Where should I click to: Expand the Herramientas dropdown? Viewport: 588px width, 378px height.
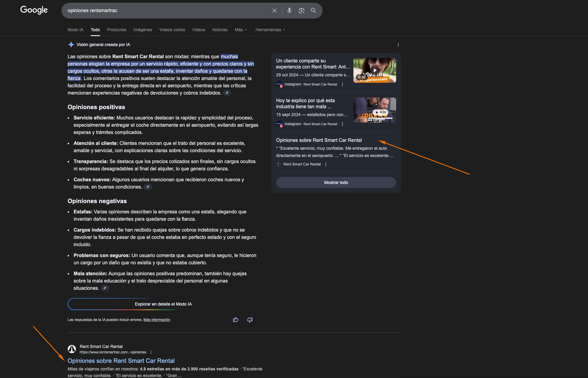[x=270, y=30]
